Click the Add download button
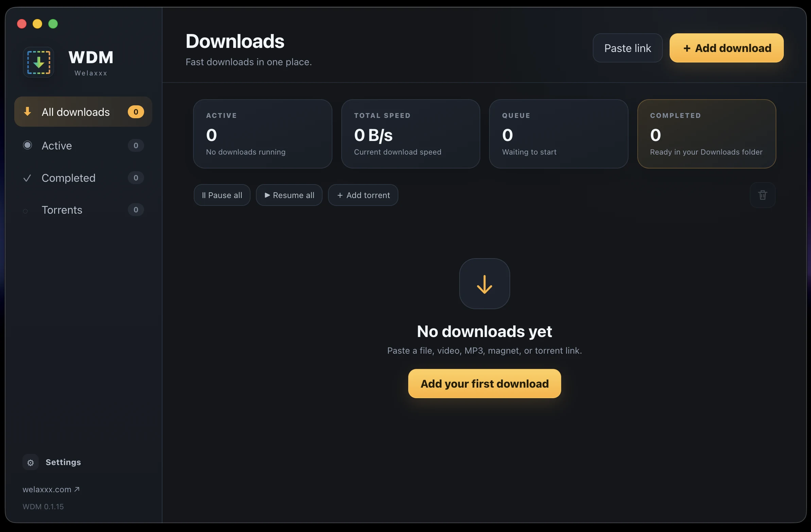This screenshot has height=532, width=811. 726,48
